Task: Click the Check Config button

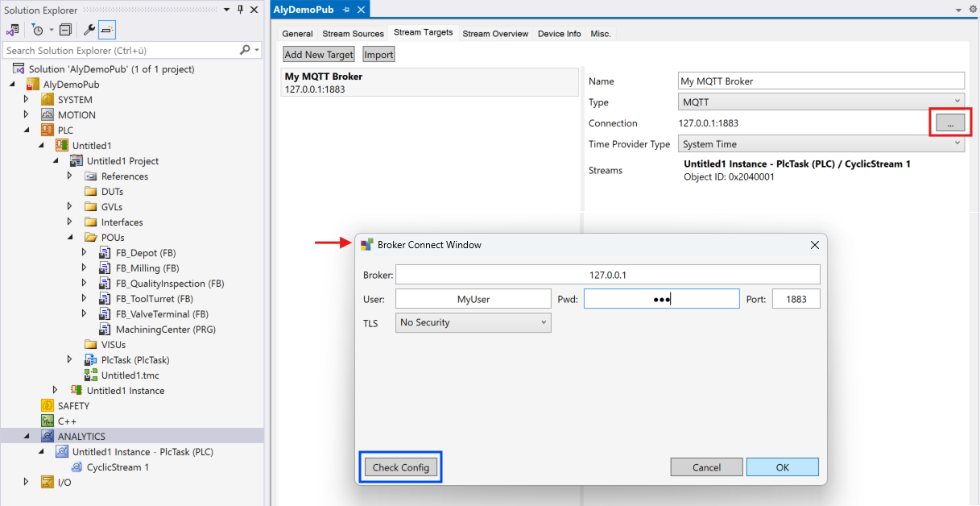Action: [x=400, y=467]
